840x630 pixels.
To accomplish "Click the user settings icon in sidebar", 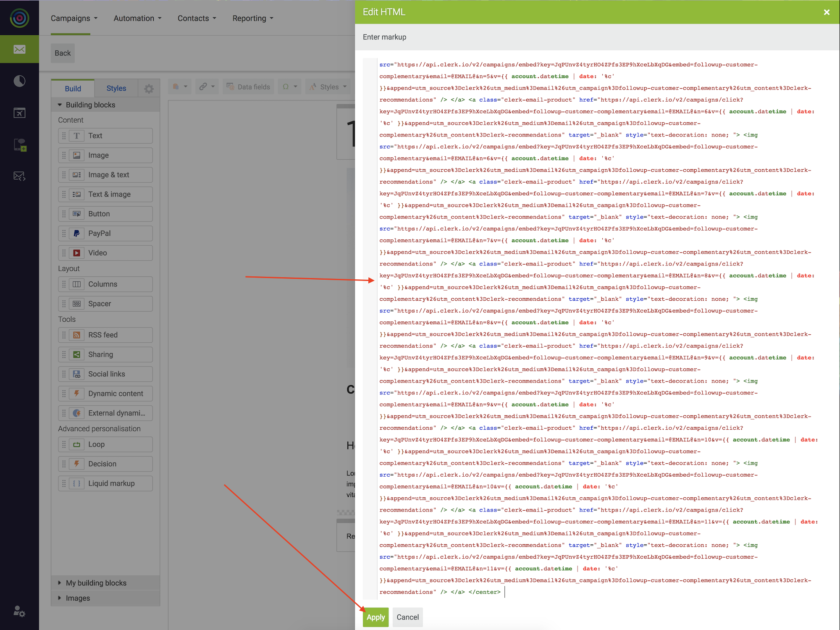I will [19, 611].
